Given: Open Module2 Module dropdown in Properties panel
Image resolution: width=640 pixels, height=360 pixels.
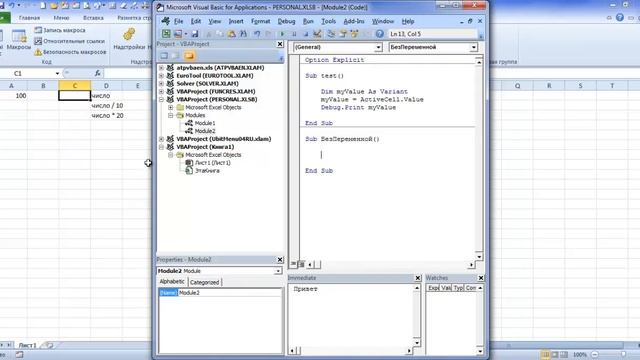Looking at the screenshot, I should [278, 271].
